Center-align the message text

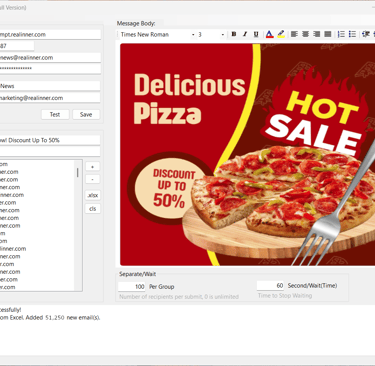305,34
